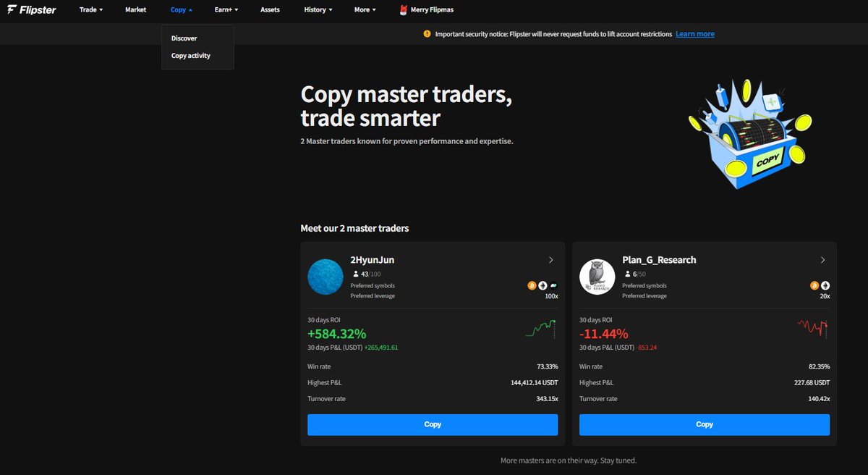Image resolution: width=868 pixels, height=475 pixels.
Task: Click the Plan_G_Research trader name
Action: [659, 260]
